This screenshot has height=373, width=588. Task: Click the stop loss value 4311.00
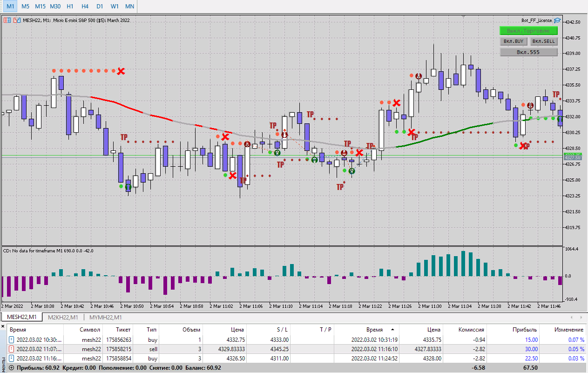(x=279, y=358)
